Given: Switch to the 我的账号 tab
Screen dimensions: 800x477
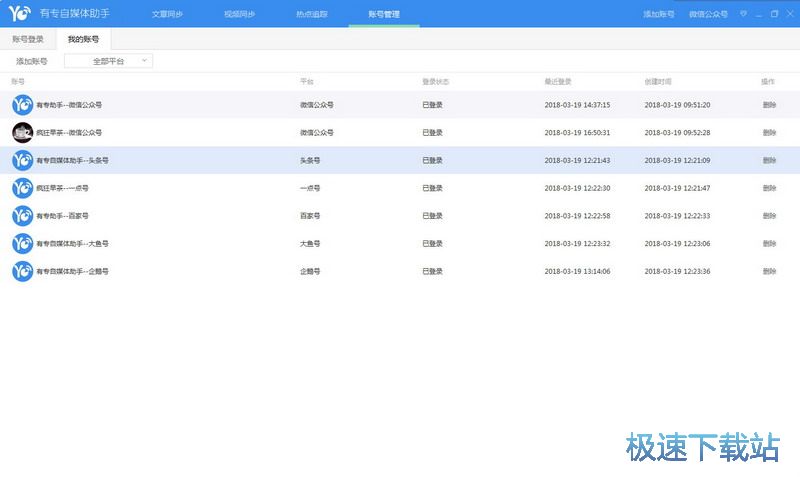Looking at the screenshot, I should click(83, 39).
